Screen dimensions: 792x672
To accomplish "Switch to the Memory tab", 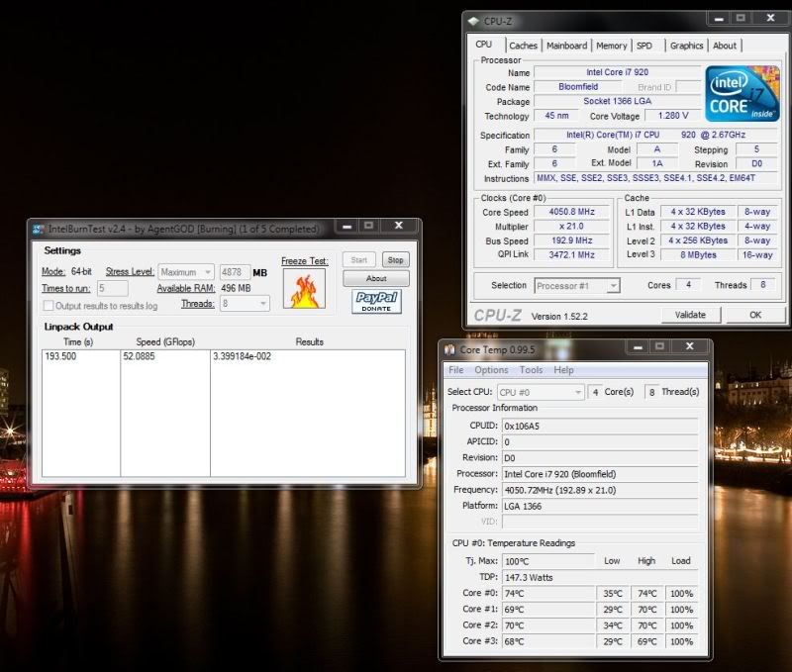I will point(611,46).
